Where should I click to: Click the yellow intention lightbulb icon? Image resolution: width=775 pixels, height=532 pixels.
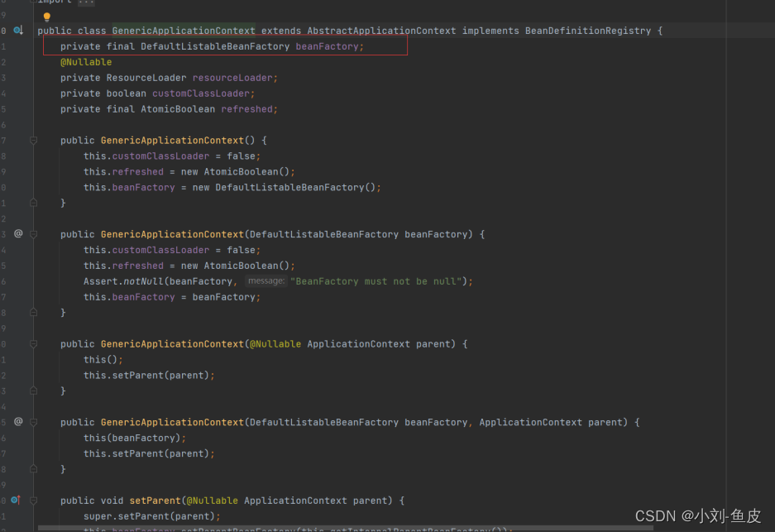[47, 16]
